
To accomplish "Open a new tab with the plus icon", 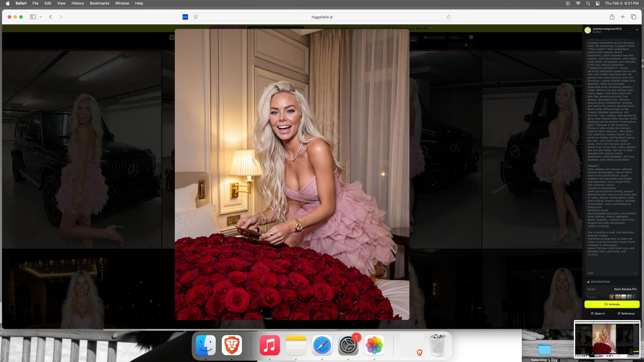I will [622, 17].
